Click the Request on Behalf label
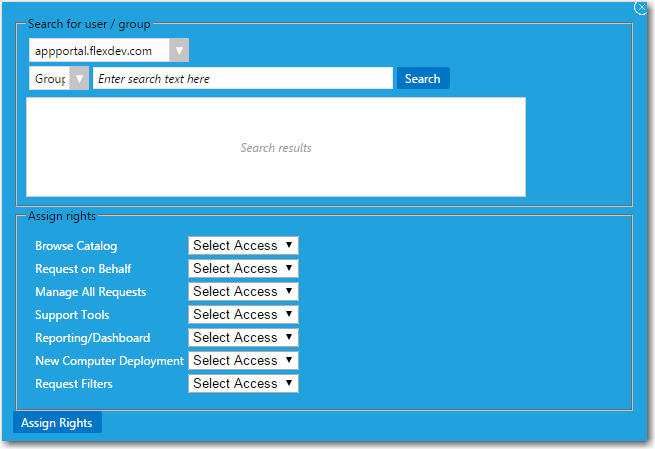Image resolution: width=655 pixels, height=449 pixels. tap(83, 269)
